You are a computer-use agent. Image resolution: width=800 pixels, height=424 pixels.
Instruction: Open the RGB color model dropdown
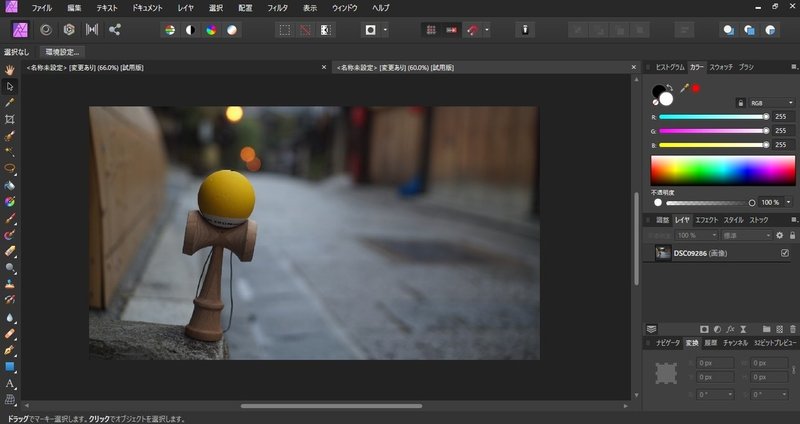tap(770, 102)
